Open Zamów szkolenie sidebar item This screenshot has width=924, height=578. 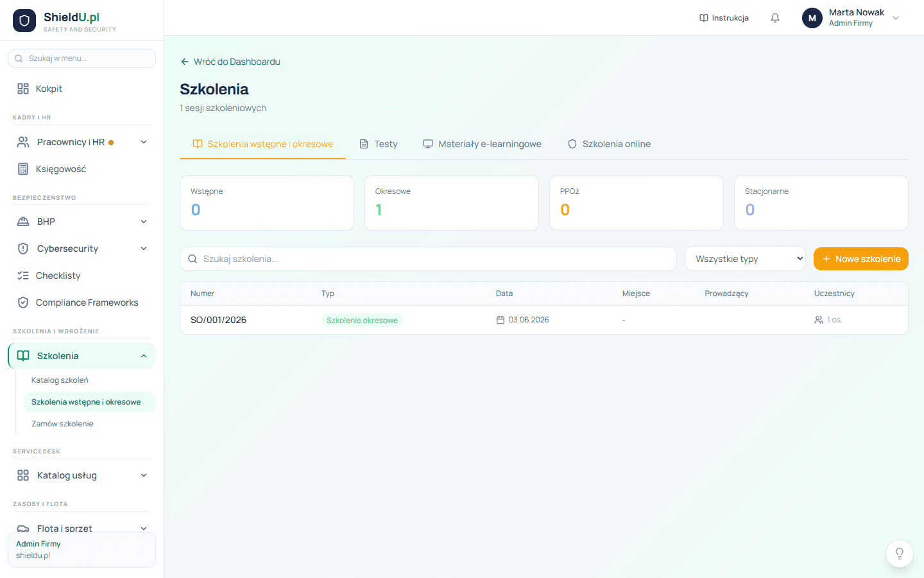62,424
